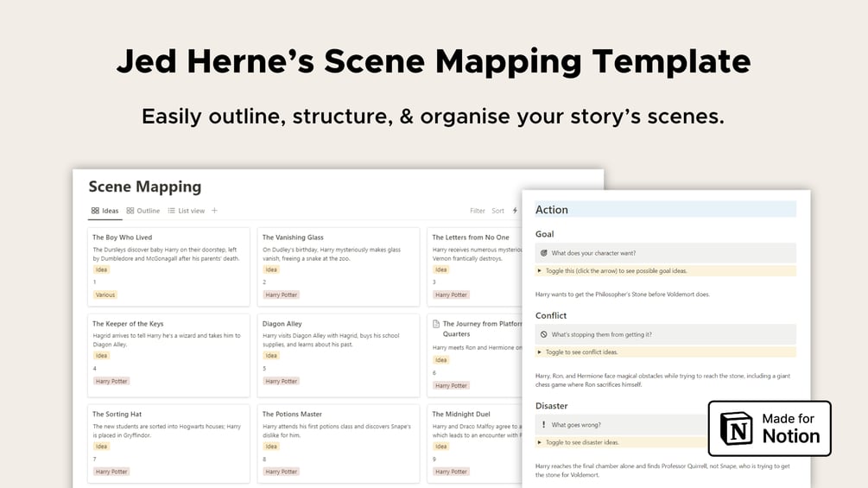
Task: Expand the goal ideas toggle arrow
Action: click(x=540, y=270)
